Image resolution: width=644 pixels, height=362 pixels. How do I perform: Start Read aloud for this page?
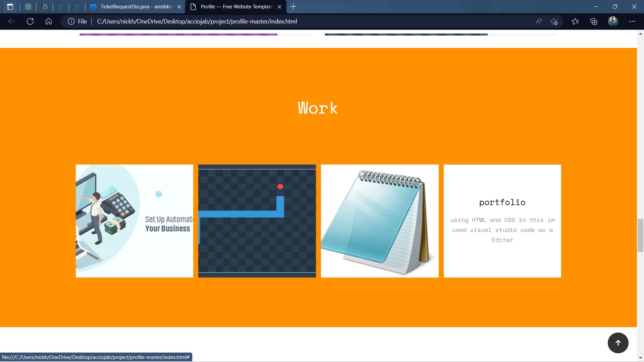(x=539, y=21)
